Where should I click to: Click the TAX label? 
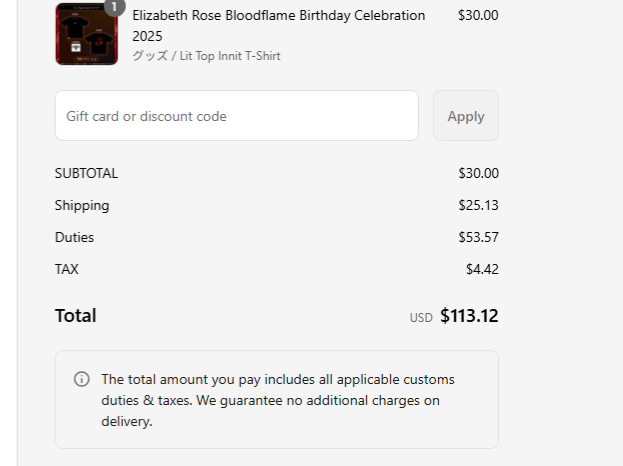point(67,269)
